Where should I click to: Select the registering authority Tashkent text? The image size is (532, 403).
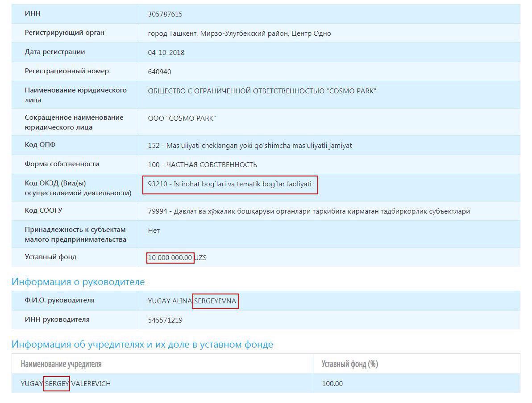click(x=239, y=34)
